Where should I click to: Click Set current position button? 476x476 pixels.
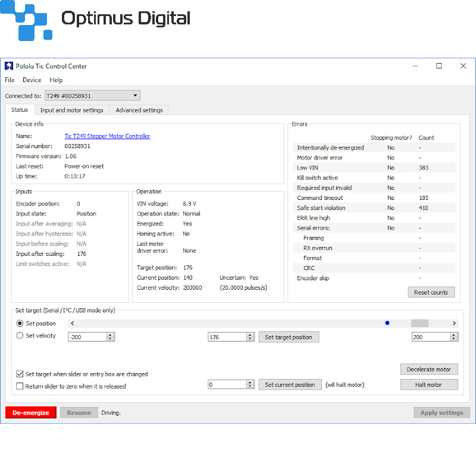click(290, 384)
